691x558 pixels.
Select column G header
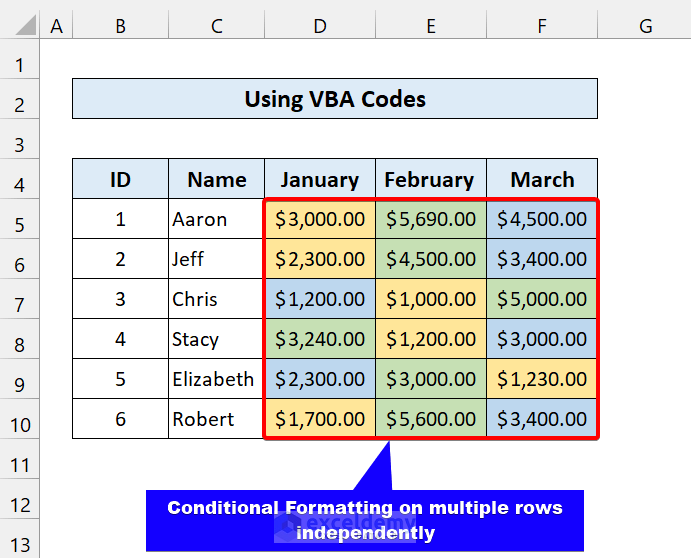click(644, 27)
